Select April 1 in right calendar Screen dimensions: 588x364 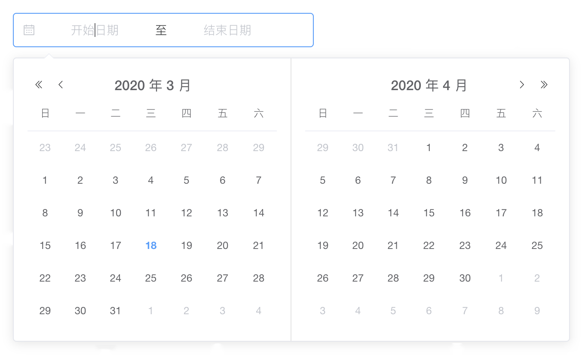(x=429, y=148)
